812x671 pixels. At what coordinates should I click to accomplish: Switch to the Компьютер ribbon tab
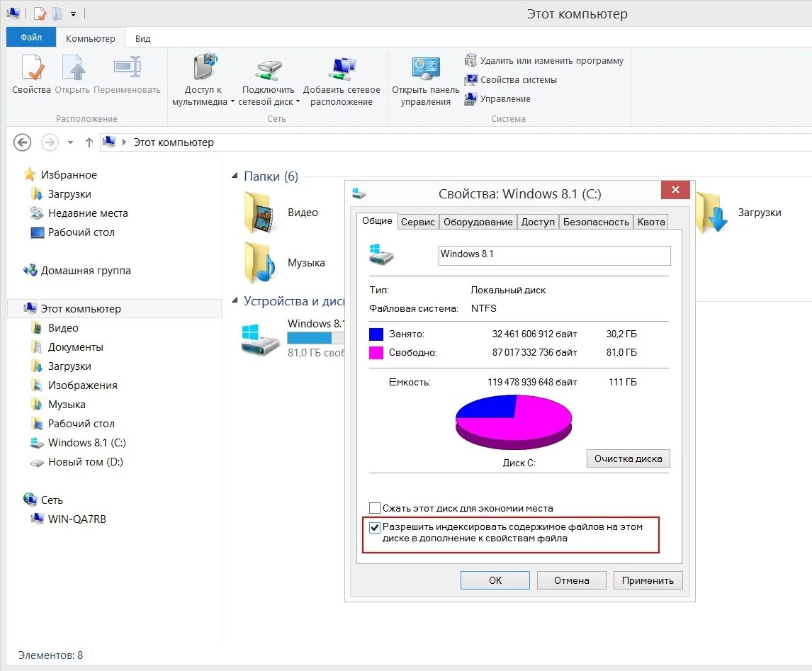point(90,38)
